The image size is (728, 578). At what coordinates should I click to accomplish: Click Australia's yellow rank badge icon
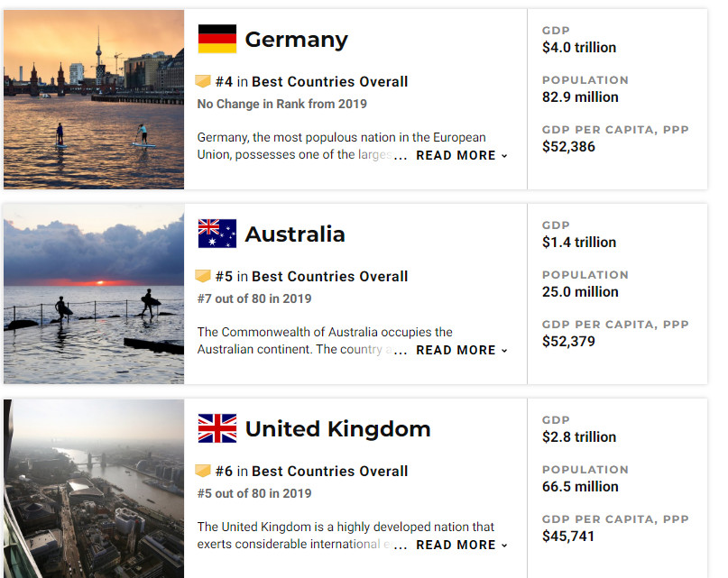203,276
